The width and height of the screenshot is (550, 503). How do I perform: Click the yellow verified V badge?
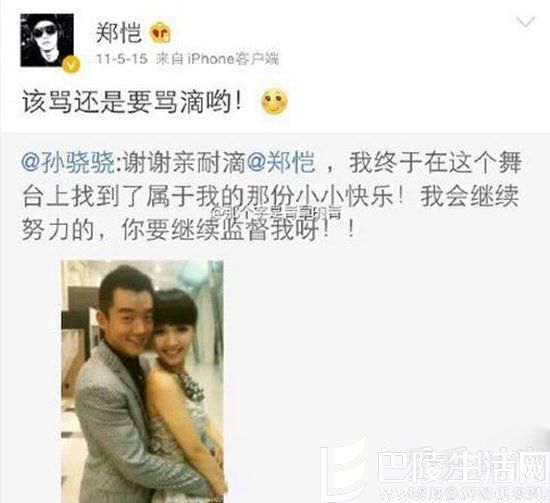[72, 64]
